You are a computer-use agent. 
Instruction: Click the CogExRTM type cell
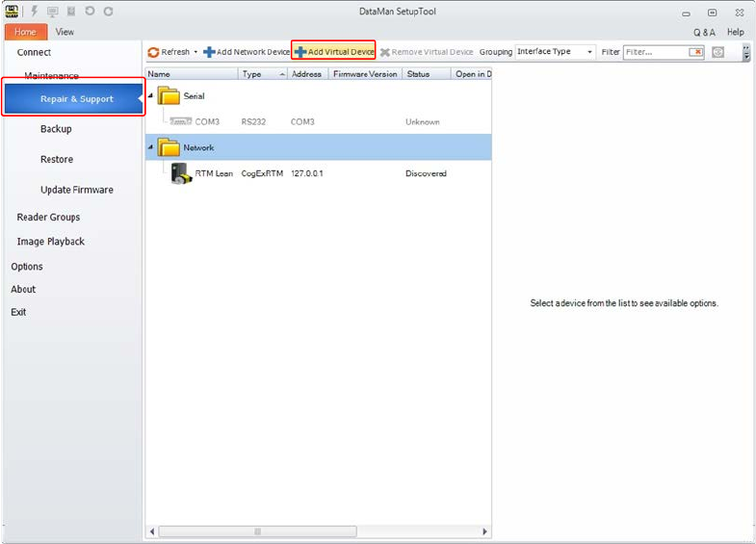point(262,173)
